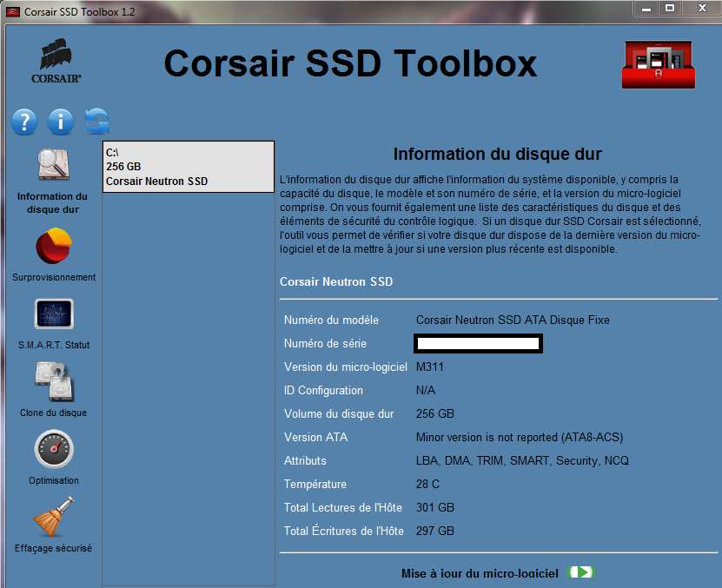Click the Information du disque dur label
The width and height of the screenshot is (722, 588).
click(52, 202)
